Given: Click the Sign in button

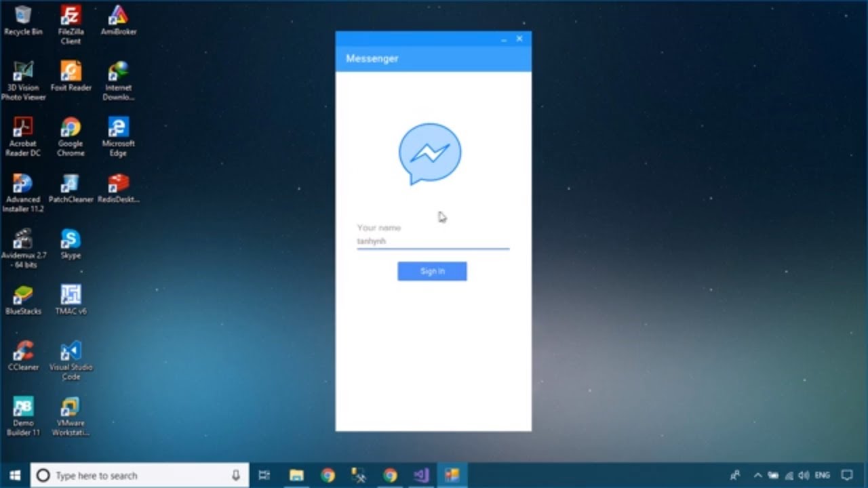Looking at the screenshot, I should [x=432, y=271].
